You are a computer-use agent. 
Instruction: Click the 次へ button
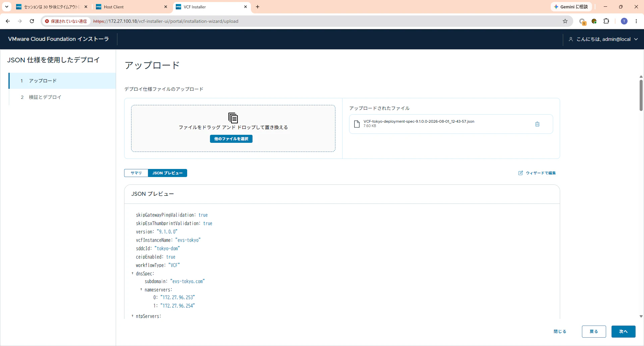click(623, 332)
